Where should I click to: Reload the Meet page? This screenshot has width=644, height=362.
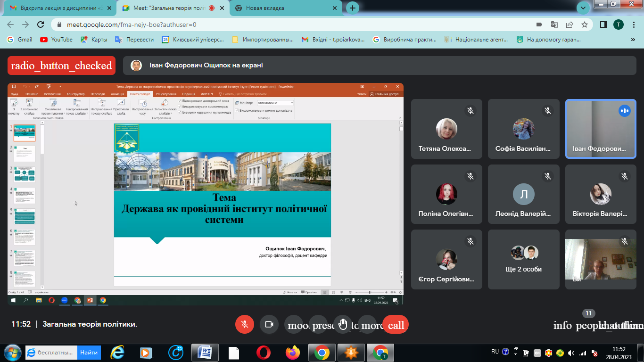pyautogui.click(x=41, y=25)
